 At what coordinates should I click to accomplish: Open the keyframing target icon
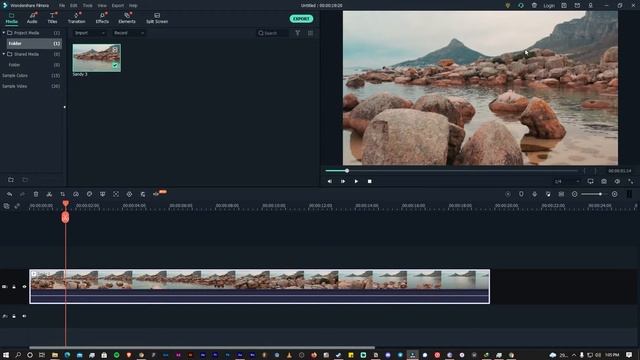[x=129, y=194]
